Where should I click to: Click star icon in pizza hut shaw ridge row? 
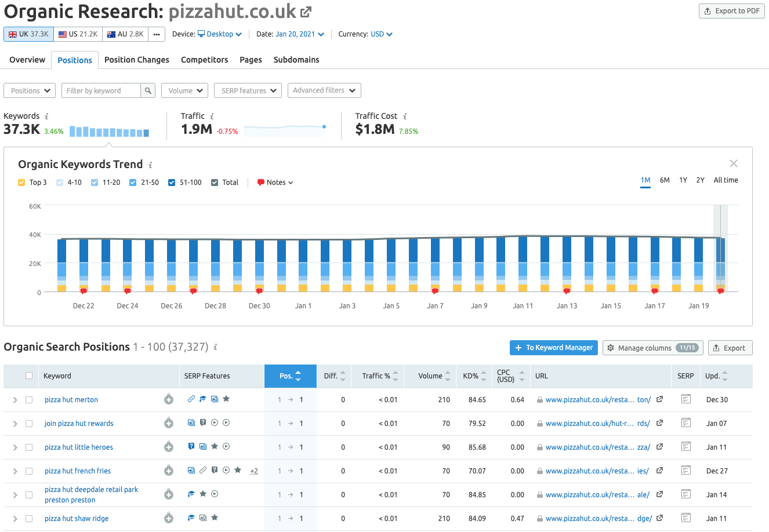(x=215, y=518)
